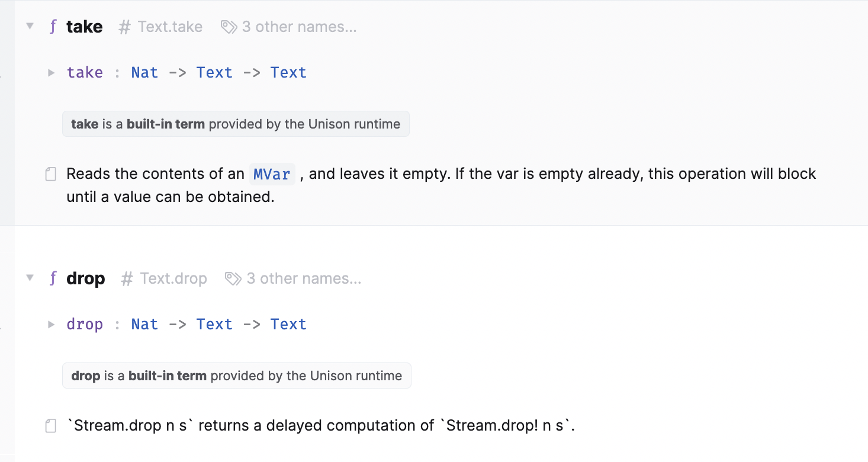
Task: Show 3 other names for take
Action: pyautogui.click(x=300, y=26)
